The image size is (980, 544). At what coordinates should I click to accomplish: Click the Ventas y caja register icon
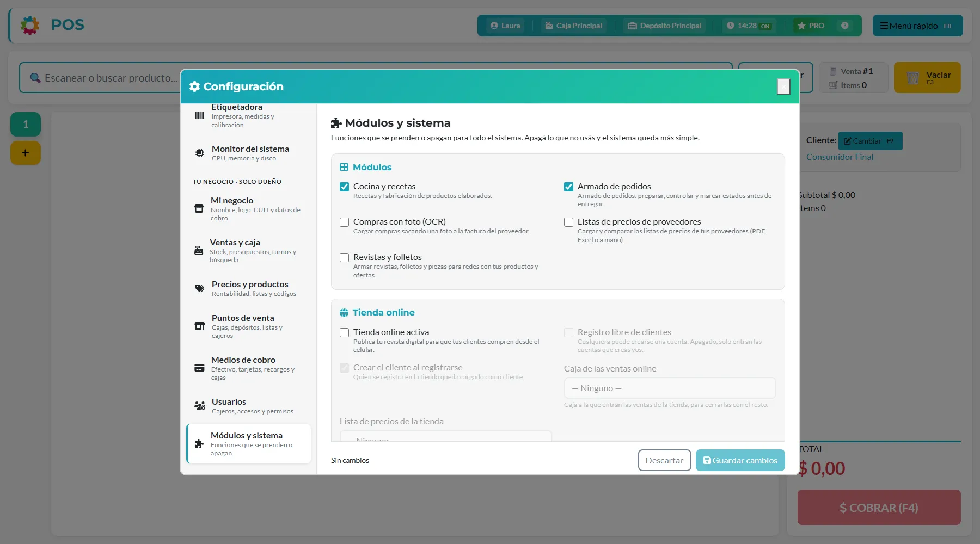[199, 250]
